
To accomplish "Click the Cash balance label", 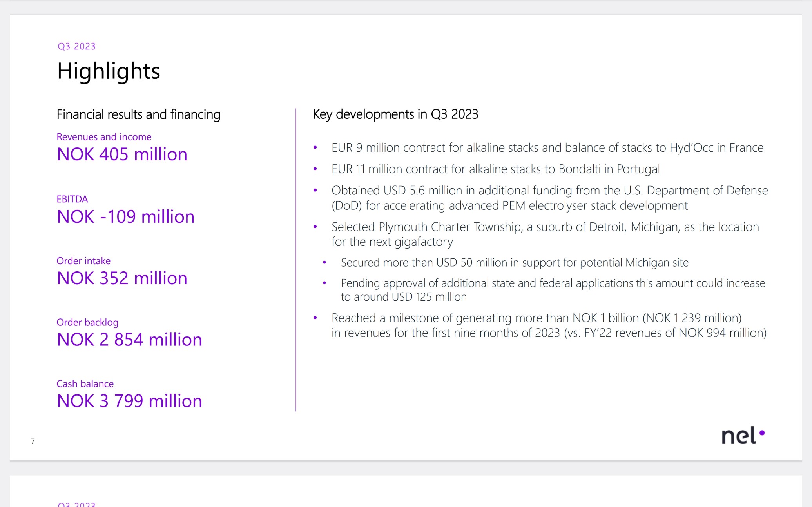I will (x=85, y=383).
